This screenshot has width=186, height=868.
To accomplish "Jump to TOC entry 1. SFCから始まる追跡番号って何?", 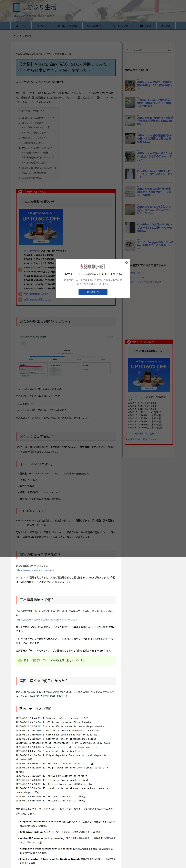I will pos(37,118).
